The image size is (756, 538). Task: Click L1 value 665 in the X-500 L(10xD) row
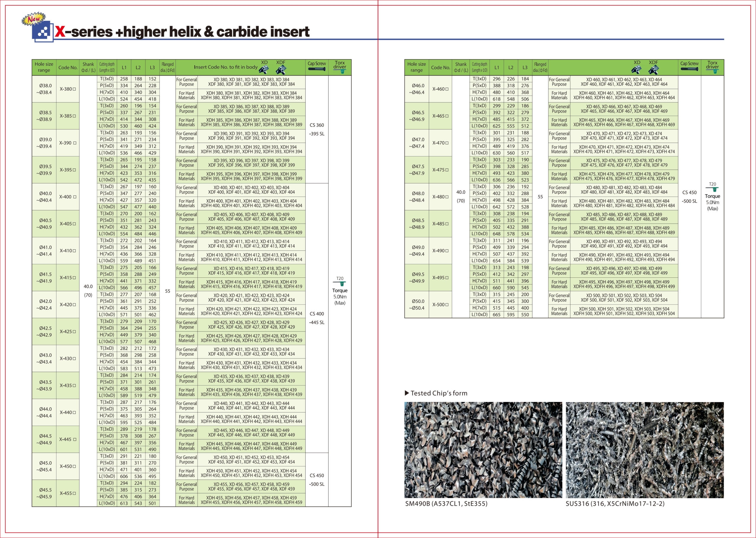(496, 315)
